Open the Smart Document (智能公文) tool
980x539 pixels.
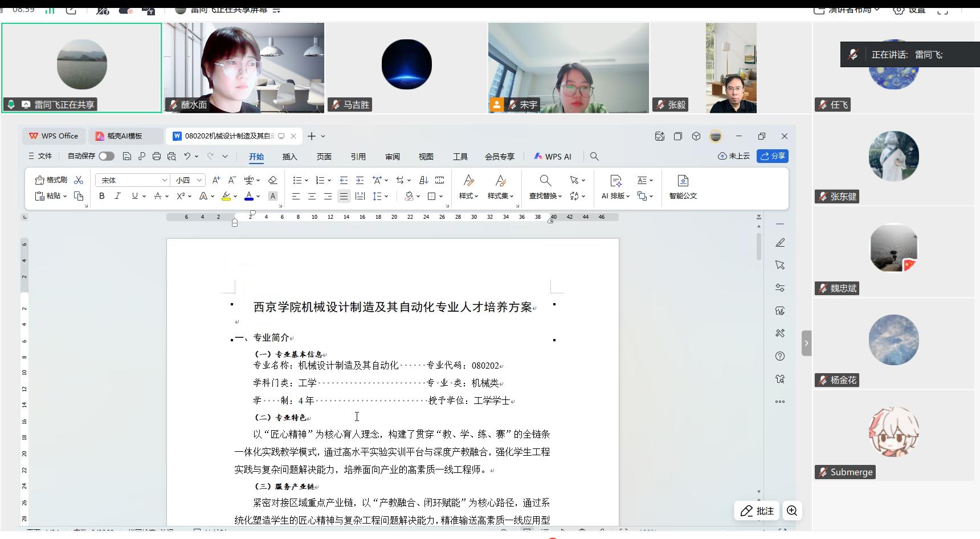[683, 186]
